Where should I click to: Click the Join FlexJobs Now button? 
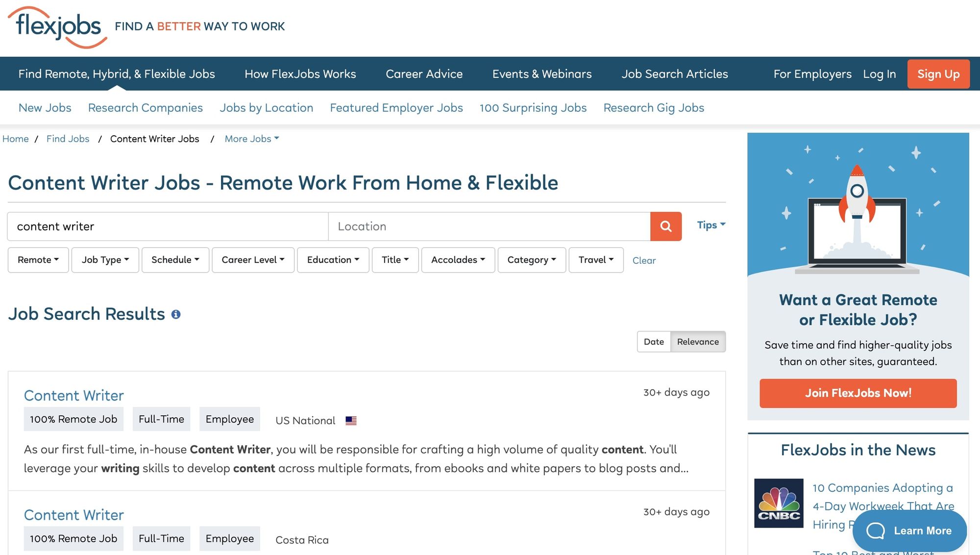click(857, 393)
